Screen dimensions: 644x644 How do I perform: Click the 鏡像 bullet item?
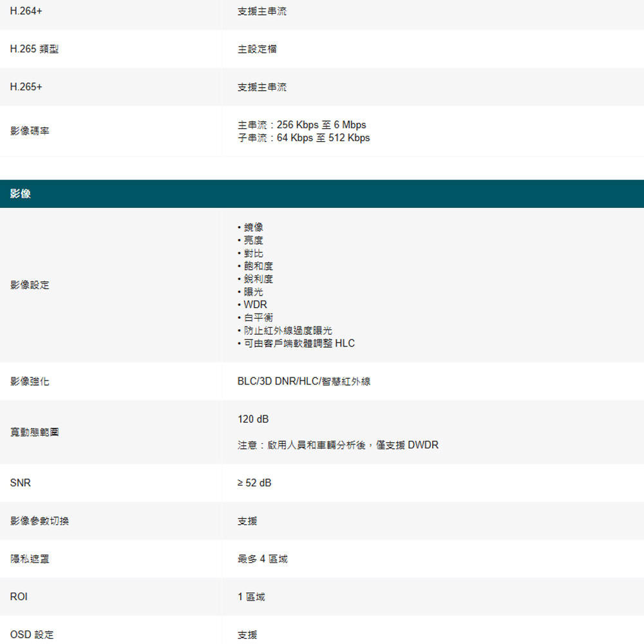pos(252,227)
